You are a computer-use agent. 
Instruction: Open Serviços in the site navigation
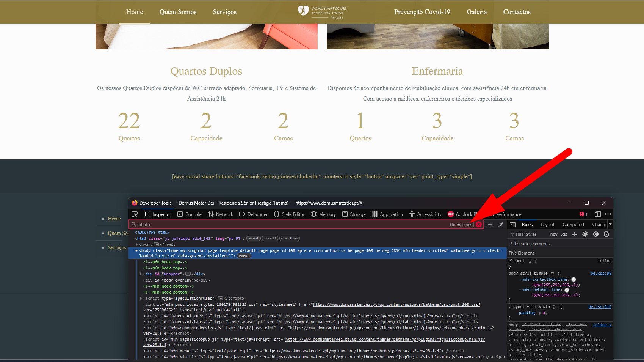click(225, 12)
